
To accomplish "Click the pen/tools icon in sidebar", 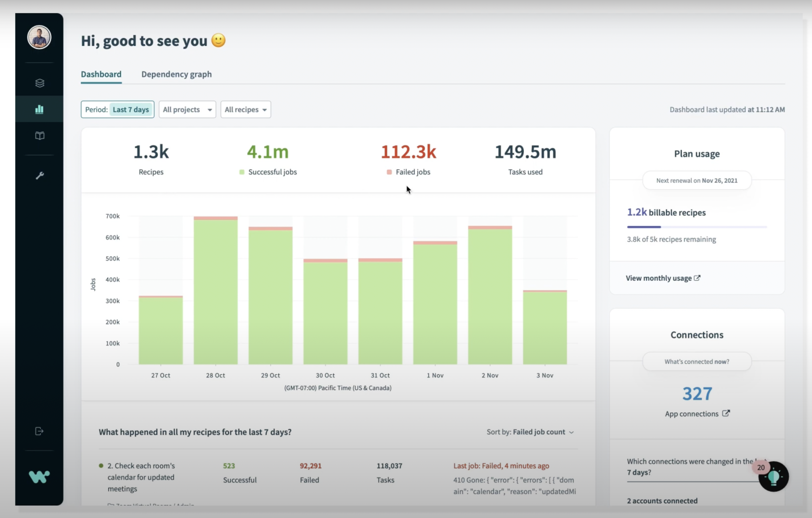I will 39,175.
